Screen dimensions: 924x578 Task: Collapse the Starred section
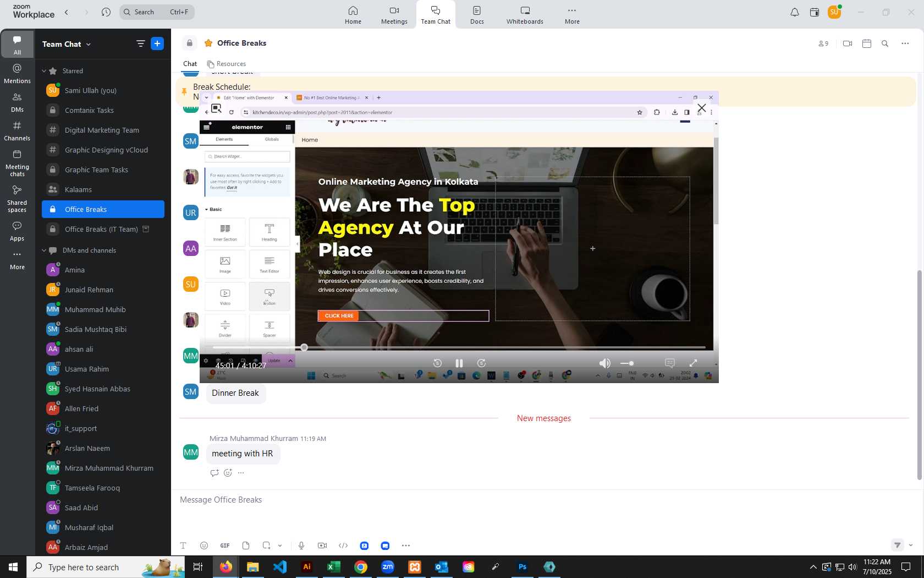(44, 71)
